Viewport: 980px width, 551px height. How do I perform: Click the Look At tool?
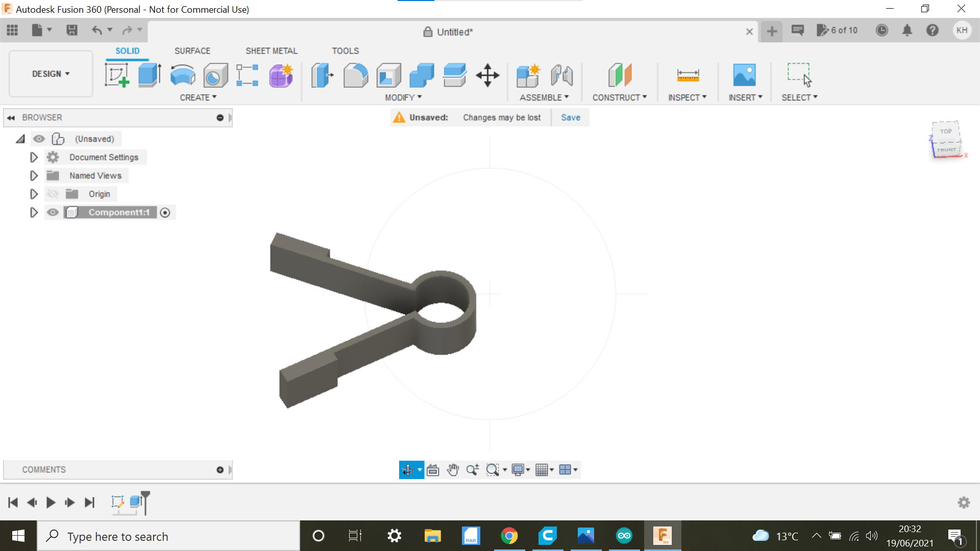coord(433,470)
